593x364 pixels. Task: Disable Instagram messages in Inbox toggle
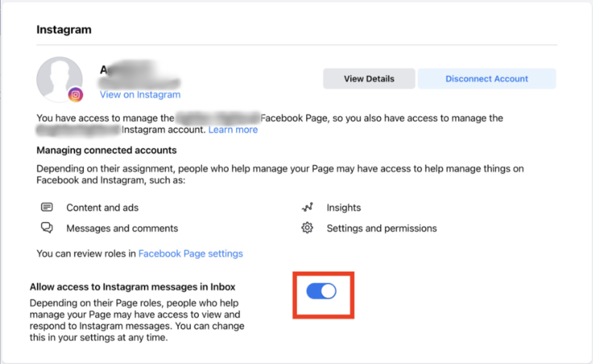click(x=321, y=291)
